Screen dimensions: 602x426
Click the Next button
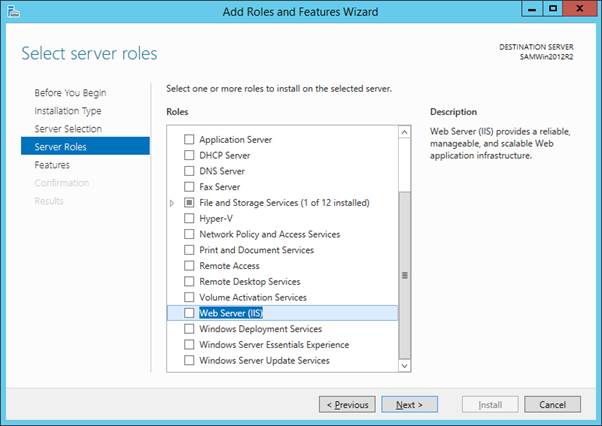tap(409, 405)
